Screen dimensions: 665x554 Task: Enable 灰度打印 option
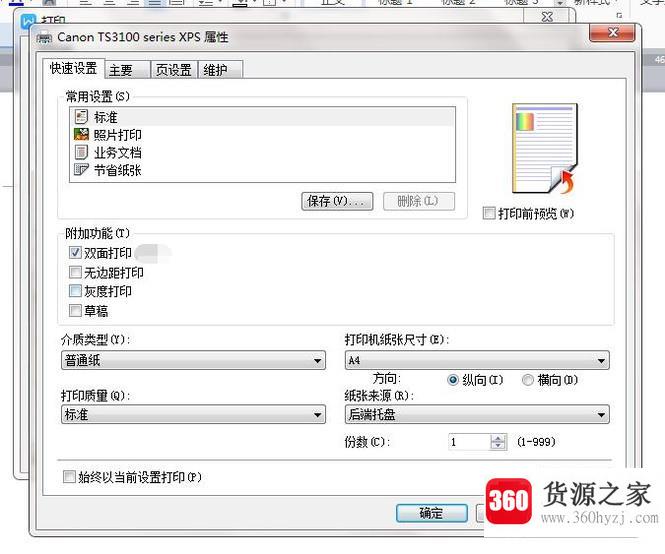[x=75, y=291]
